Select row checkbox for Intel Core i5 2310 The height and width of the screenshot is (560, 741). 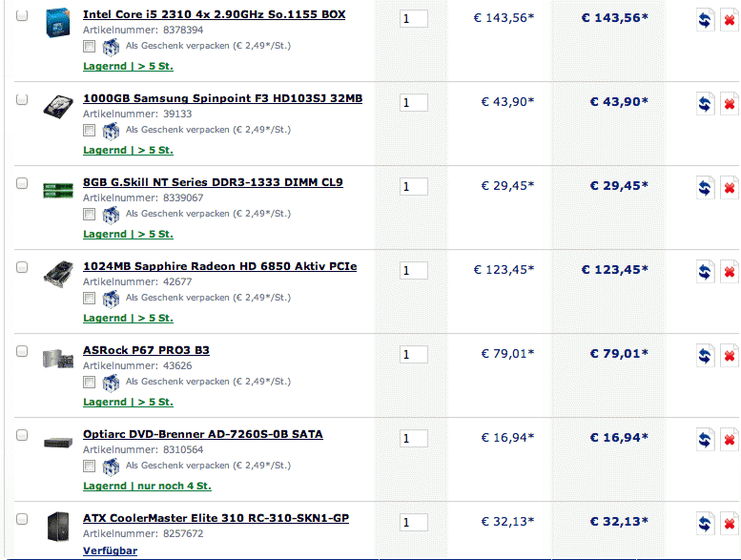(22, 15)
